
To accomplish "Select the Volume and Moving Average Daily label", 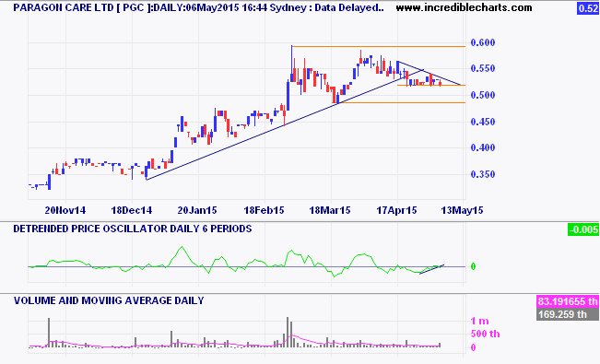I will tap(109, 300).
